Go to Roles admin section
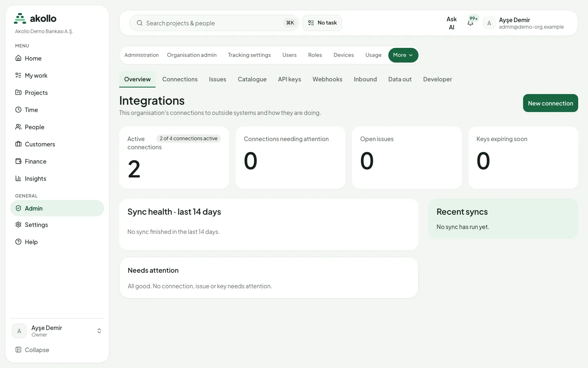588x368 pixels. point(315,55)
